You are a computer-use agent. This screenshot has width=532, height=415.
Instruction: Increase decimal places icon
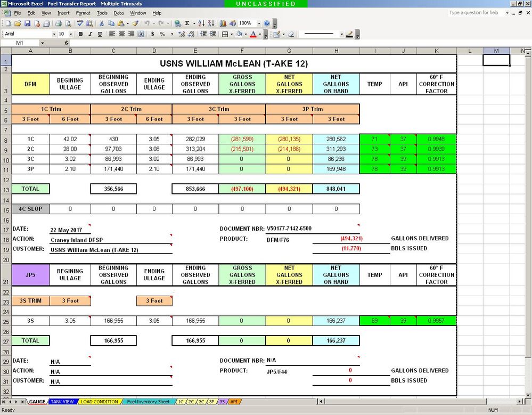pyautogui.click(x=182, y=34)
